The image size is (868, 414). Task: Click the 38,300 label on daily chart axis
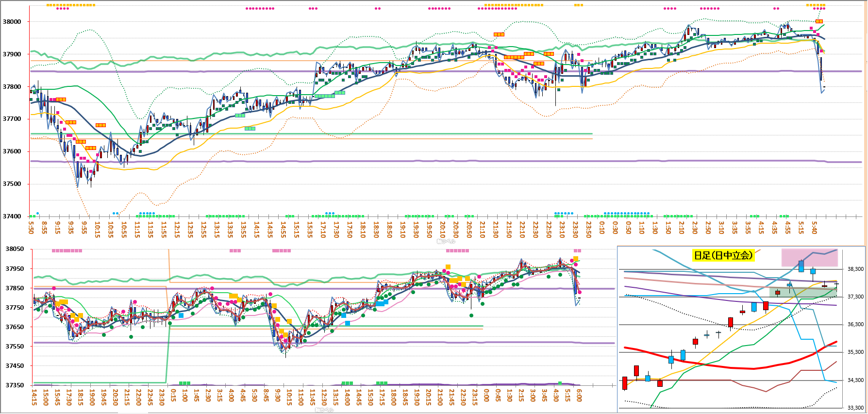click(855, 269)
